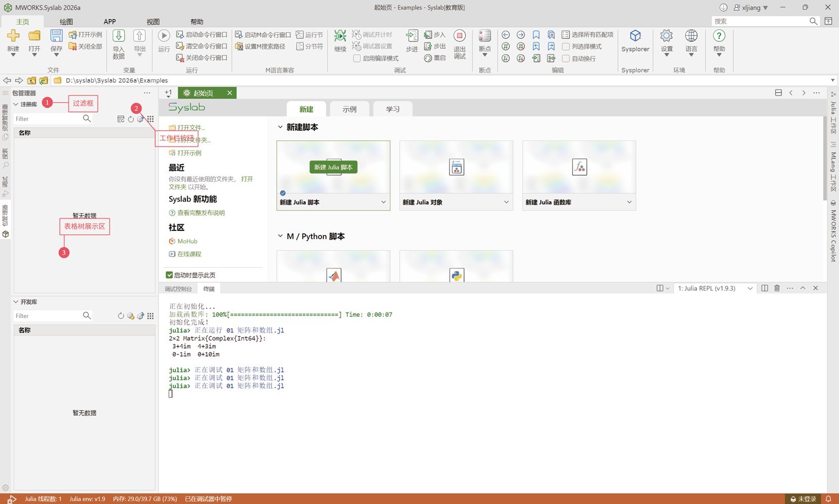
Task: Open dropdown on 新建 Julia 对象 card
Action: pos(506,203)
